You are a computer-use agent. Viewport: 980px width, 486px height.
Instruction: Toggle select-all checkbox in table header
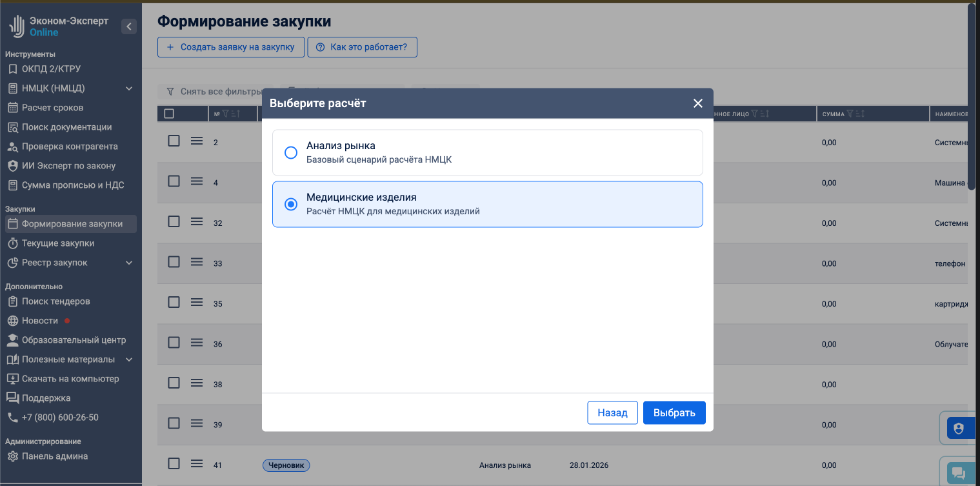169,114
